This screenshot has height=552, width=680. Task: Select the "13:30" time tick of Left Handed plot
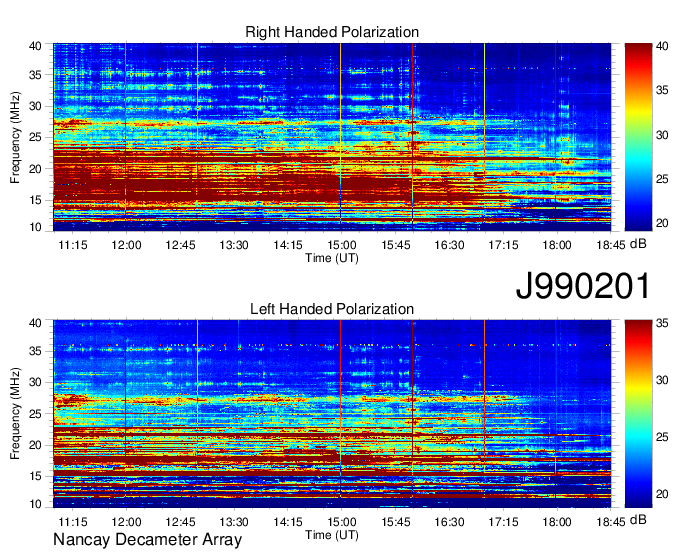tap(234, 522)
